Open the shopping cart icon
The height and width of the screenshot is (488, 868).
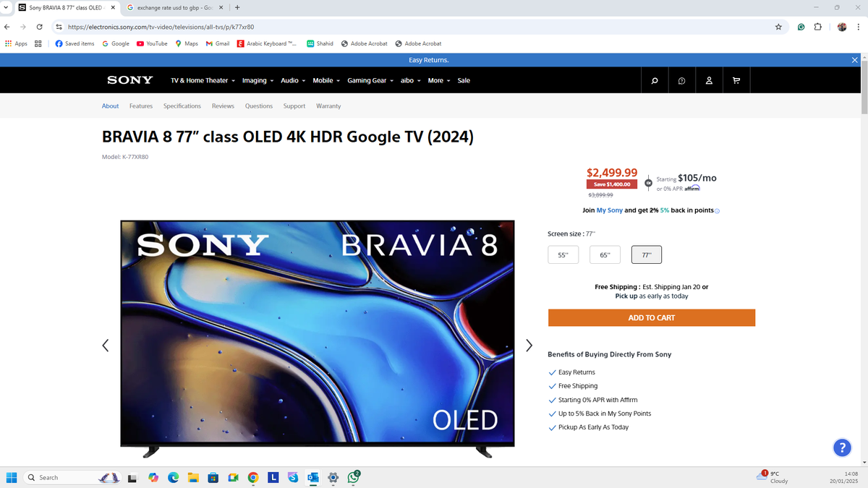(x=736, y=80)
